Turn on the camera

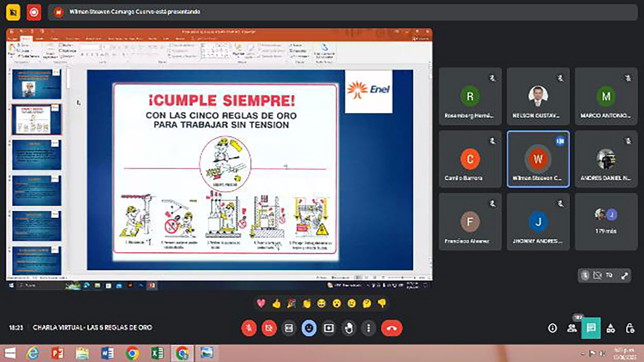269,328
